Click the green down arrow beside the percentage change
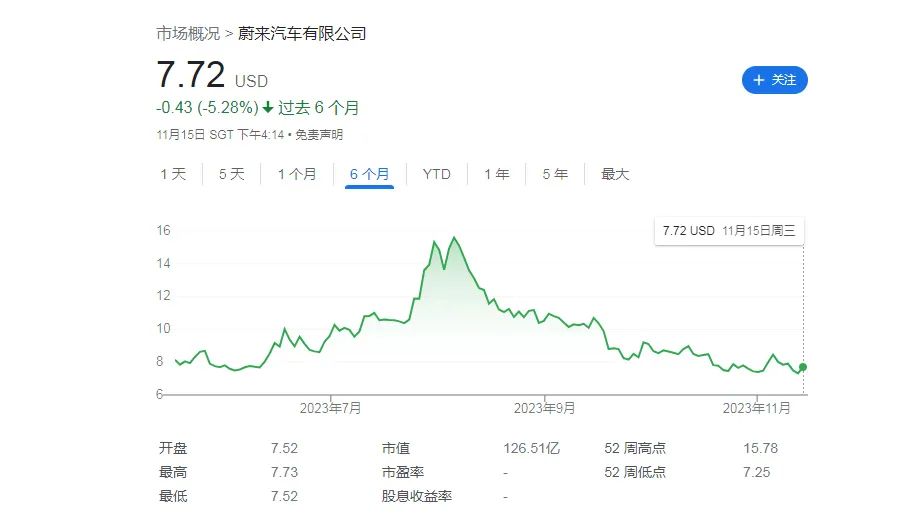 pyautogui.click(x=268, y=107)
